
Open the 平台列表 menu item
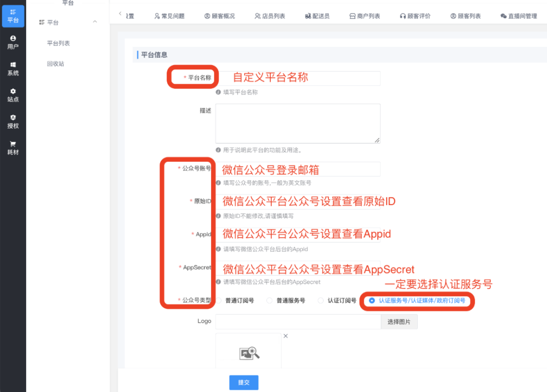[x=59, y=43]
